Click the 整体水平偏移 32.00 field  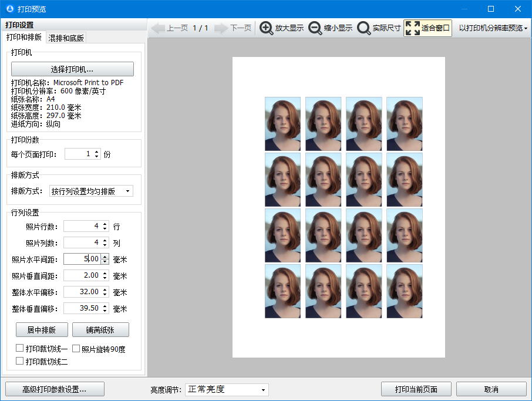click(82, 292)
